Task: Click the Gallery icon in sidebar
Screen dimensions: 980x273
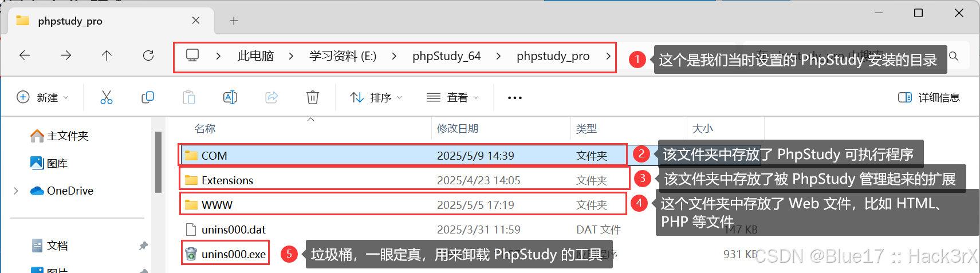Action: (37, 163)
